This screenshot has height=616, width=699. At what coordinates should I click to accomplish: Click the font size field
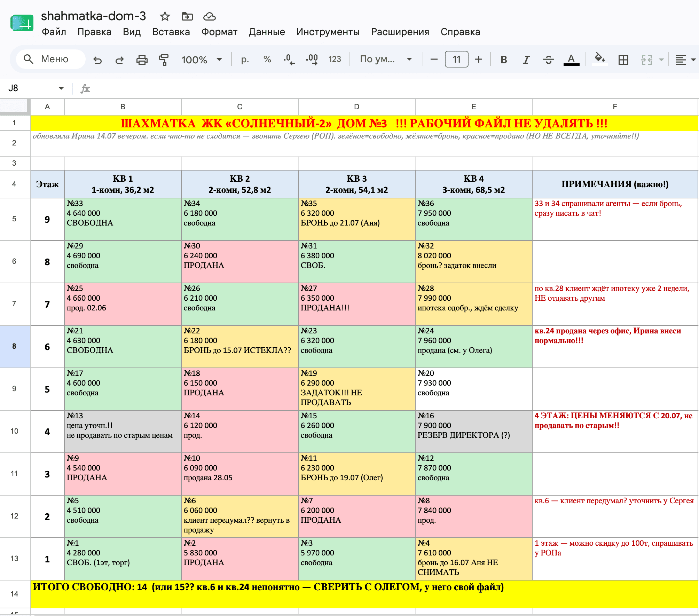point(456,60)
